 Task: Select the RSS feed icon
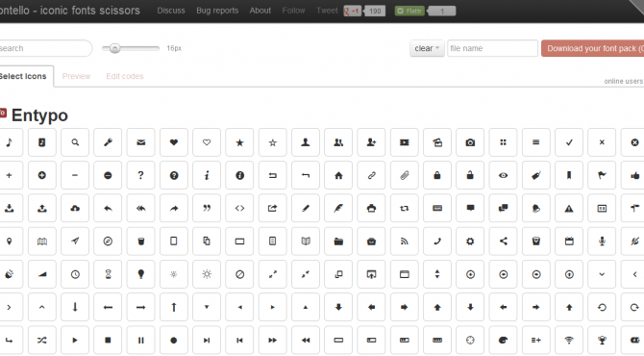click(404, 242)
